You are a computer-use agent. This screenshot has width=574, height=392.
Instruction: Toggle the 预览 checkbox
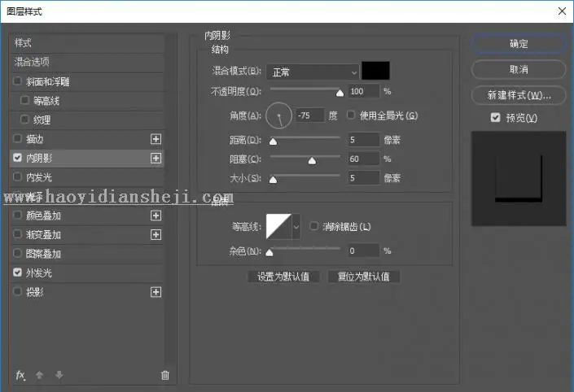pyautogui.click(x=495, y=117)
